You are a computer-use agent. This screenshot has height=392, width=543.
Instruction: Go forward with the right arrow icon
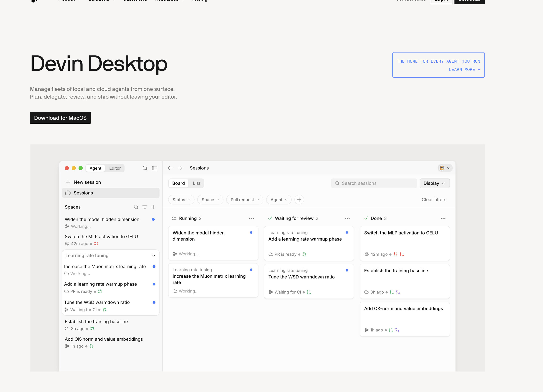coord(180,168)
